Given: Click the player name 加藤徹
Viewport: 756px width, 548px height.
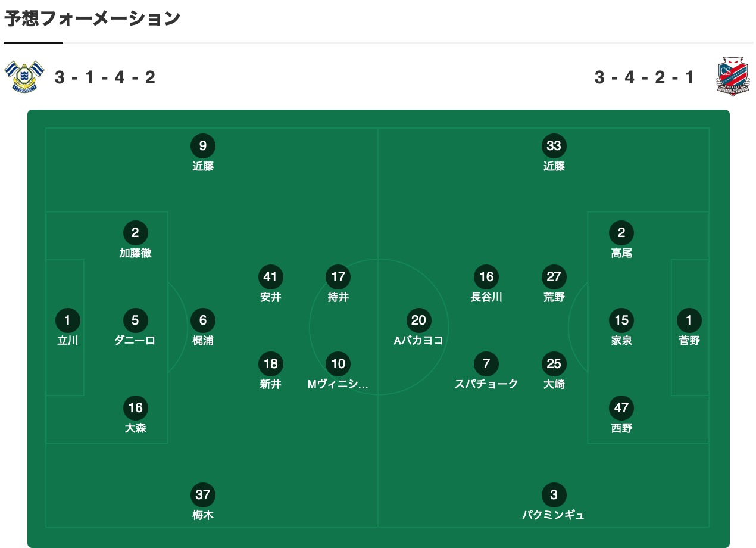Looking at the screenshot, I should (135, 253).
